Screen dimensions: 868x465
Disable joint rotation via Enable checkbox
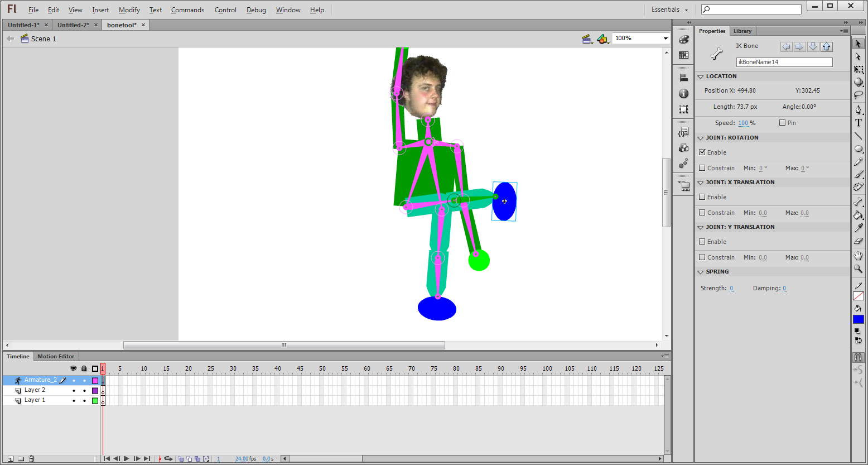tap(702, 152)
